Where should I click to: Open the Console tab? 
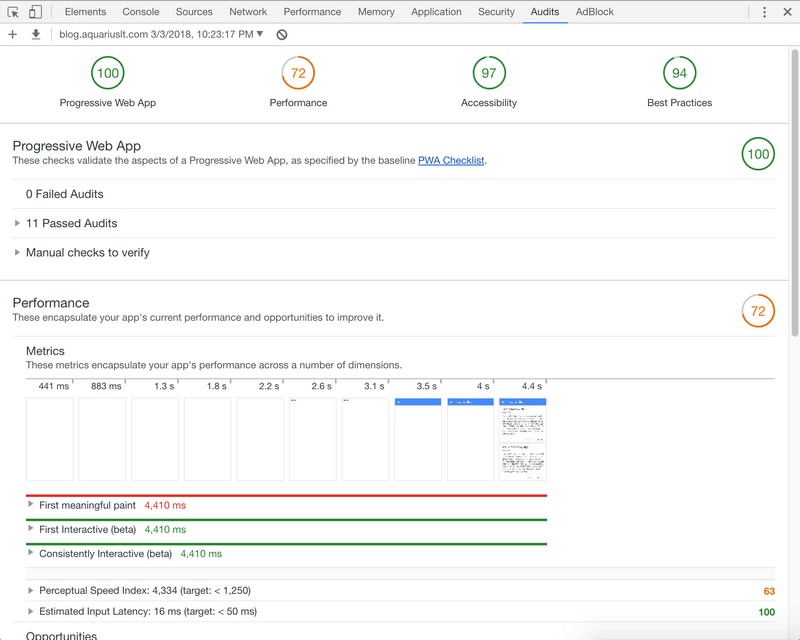tap(140, 12)
